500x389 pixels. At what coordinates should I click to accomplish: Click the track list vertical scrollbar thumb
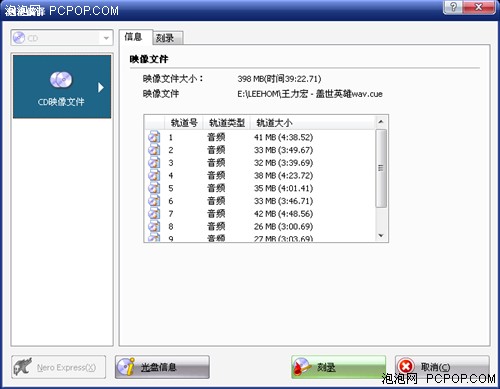[381, 168]
